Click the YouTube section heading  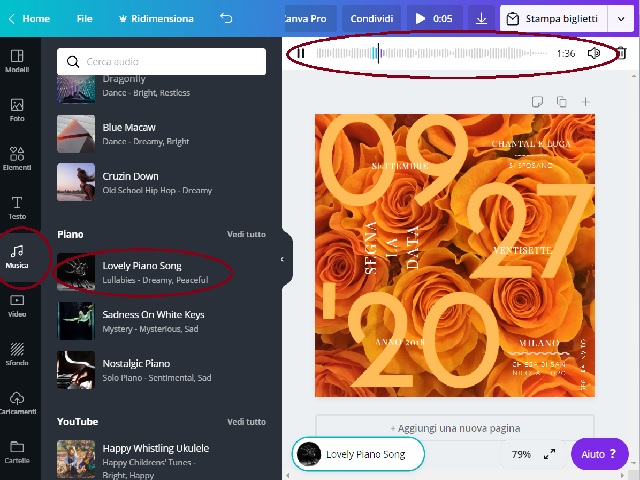[78, 422]
